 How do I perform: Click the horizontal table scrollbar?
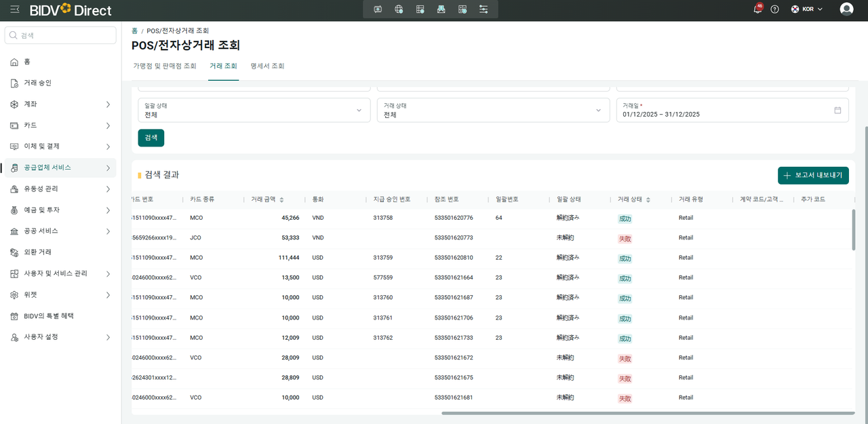coord(648,412)
